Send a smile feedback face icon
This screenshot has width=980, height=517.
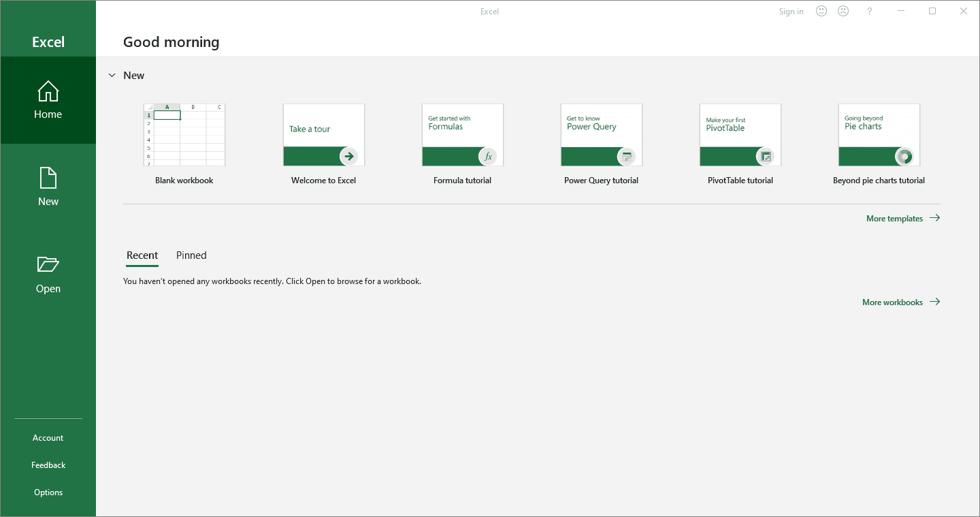click(821, 11)
